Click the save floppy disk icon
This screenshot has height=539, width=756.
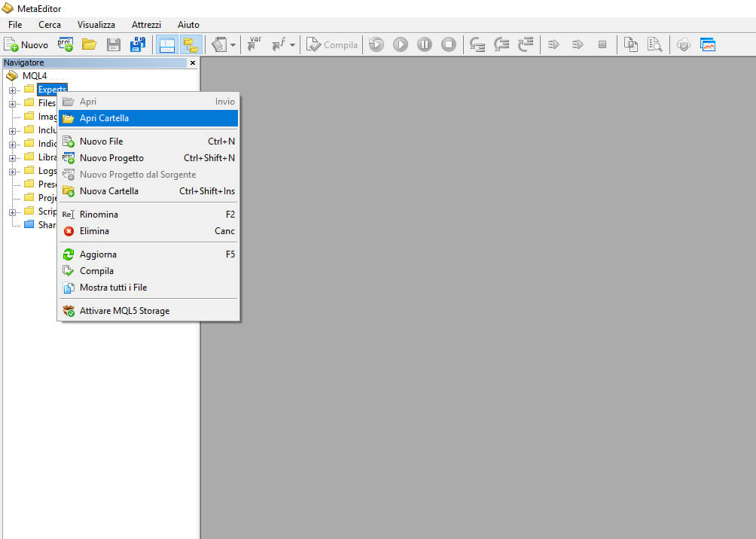coord(113,45)
